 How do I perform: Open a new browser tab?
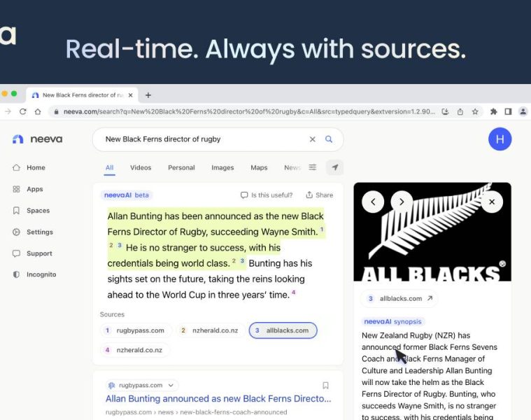point(148,95)
